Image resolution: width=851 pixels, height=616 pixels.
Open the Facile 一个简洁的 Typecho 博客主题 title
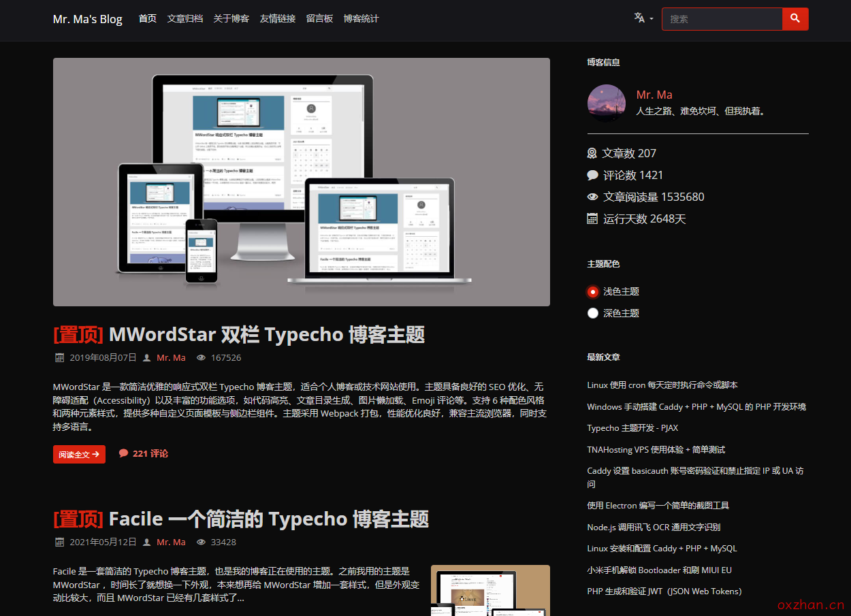pos(269,519)
